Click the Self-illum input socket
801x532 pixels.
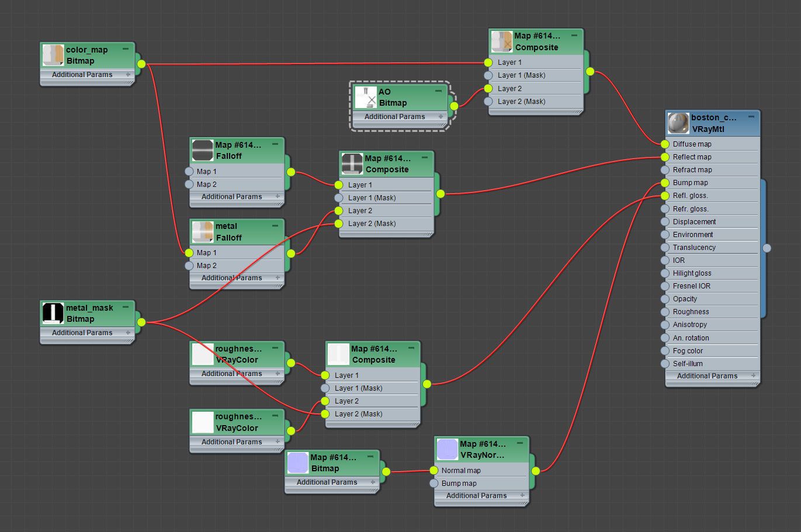point(665,364)
